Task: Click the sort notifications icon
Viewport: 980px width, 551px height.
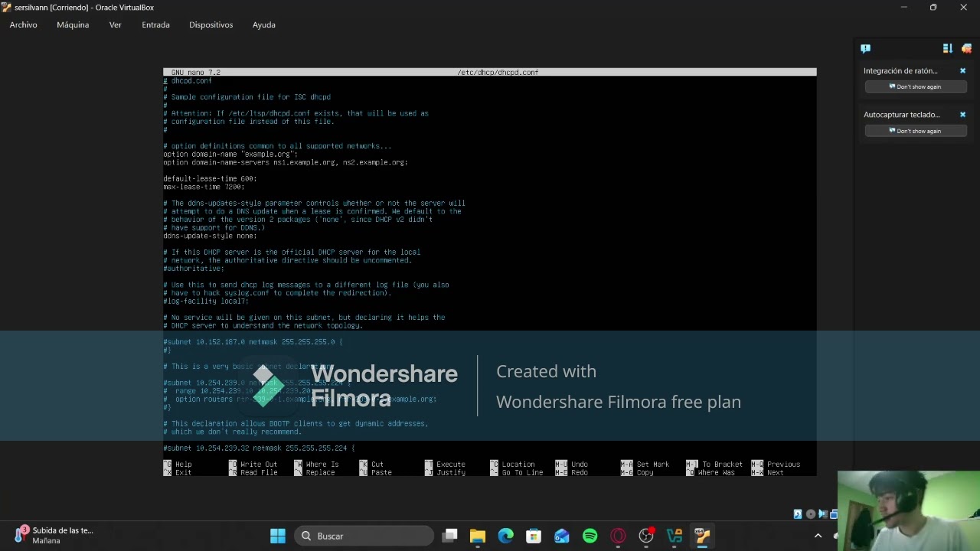Action: click(x=947, y=48)
